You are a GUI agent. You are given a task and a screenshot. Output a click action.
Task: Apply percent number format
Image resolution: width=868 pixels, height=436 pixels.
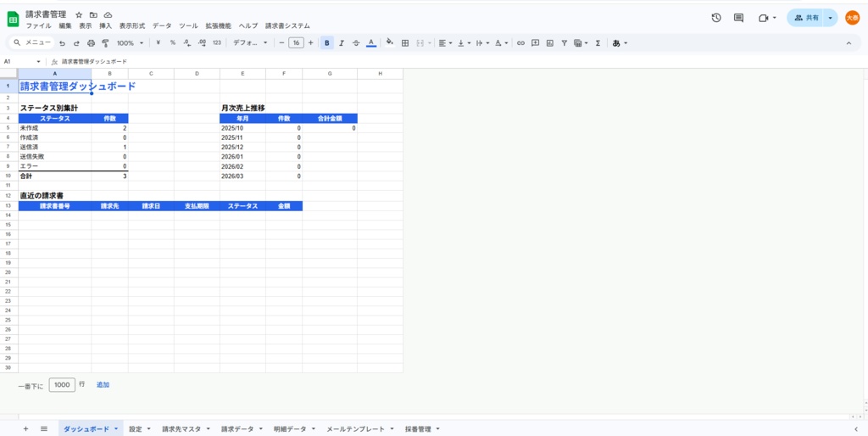173,42
